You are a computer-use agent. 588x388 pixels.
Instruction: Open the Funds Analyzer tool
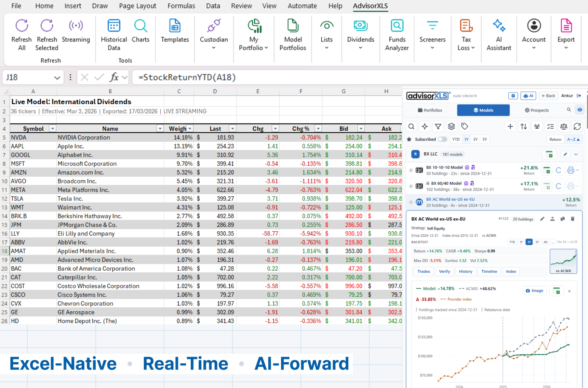[x=397, y=35]
